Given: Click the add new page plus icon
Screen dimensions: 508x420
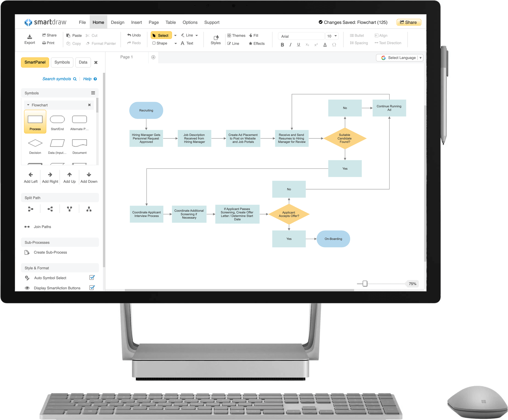Looking at the screenshot, I should click(153, 57).
